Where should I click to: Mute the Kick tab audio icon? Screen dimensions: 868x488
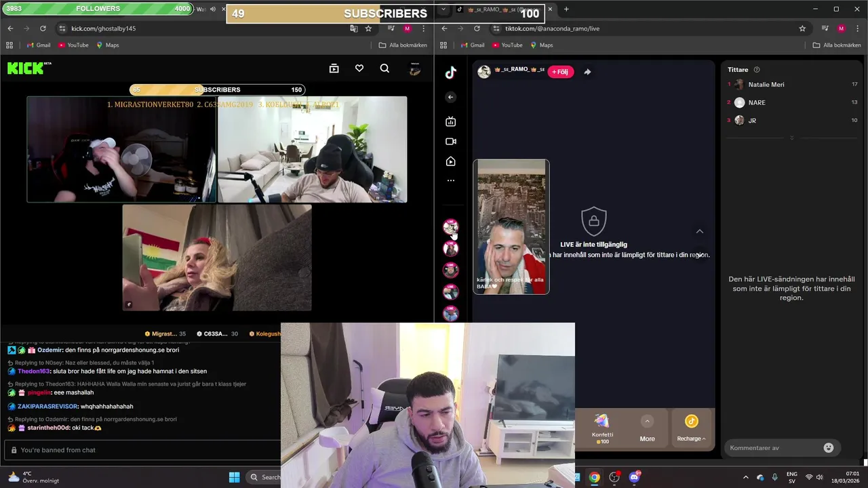tap(213, 9)
